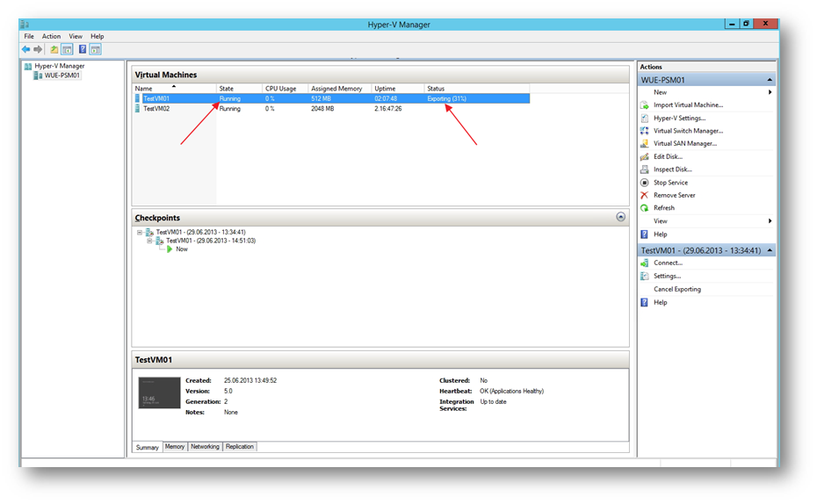The width and height of the screenshot is (817, 504).
Task: Click the Virtual Switch Manager icon
Action: (x=645, y=131)
